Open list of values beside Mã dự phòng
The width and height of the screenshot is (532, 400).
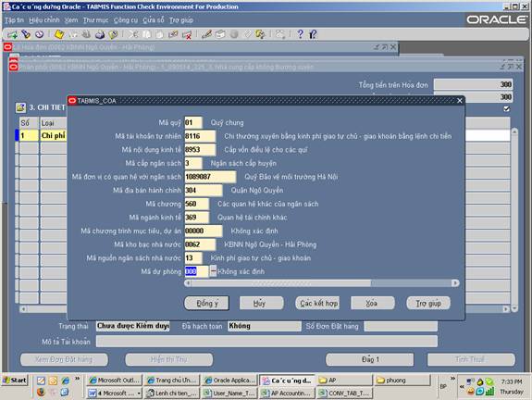click(x=213, y=271)
